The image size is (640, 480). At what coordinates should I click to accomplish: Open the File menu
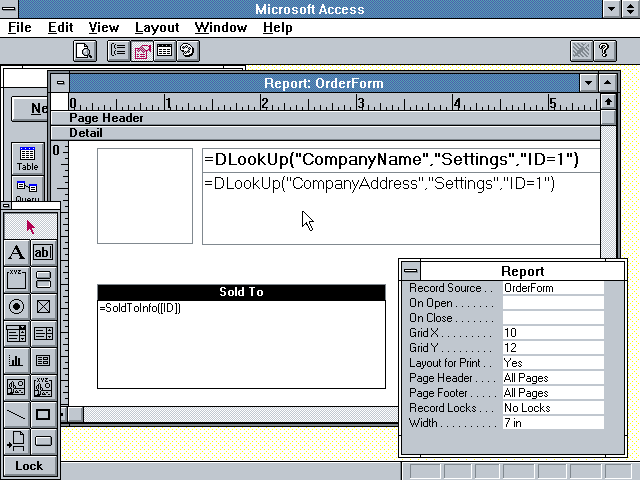(x=20, y=28)
